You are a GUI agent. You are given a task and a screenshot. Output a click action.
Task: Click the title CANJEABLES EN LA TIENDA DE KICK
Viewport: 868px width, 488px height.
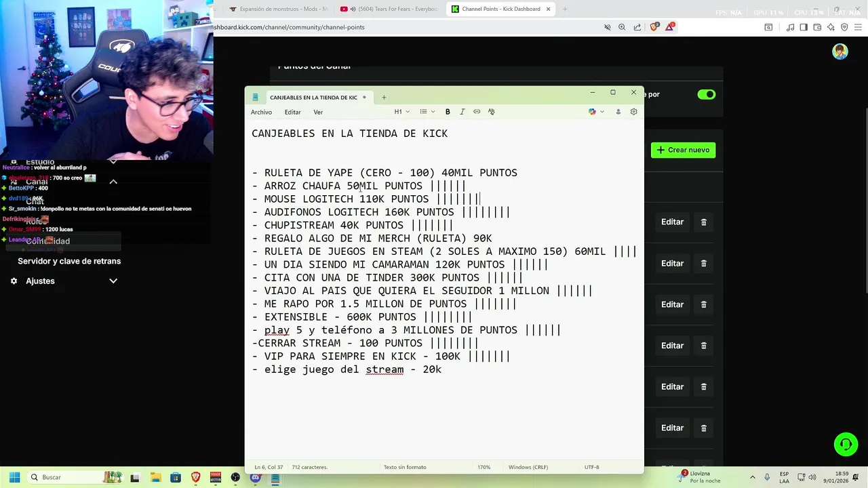(349, 134)
